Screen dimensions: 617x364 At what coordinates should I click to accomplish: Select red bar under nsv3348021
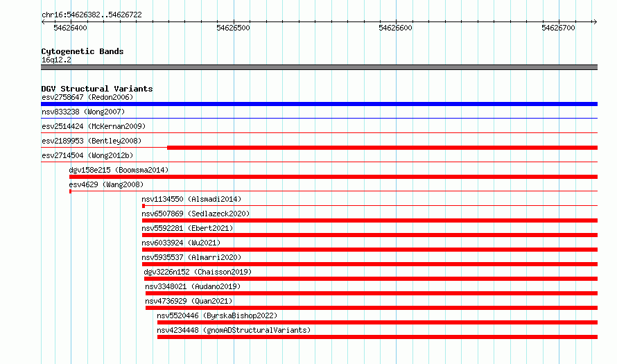(x=372, y=293)
